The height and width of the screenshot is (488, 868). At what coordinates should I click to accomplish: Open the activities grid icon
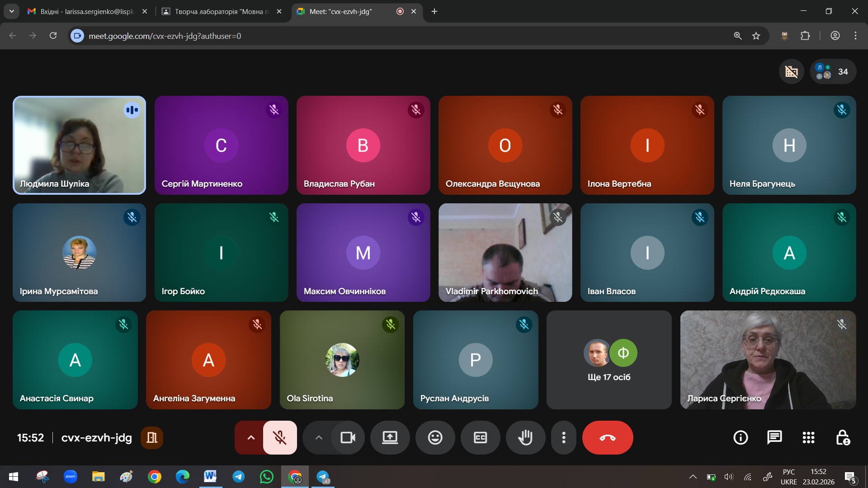[x=808, y=437]
